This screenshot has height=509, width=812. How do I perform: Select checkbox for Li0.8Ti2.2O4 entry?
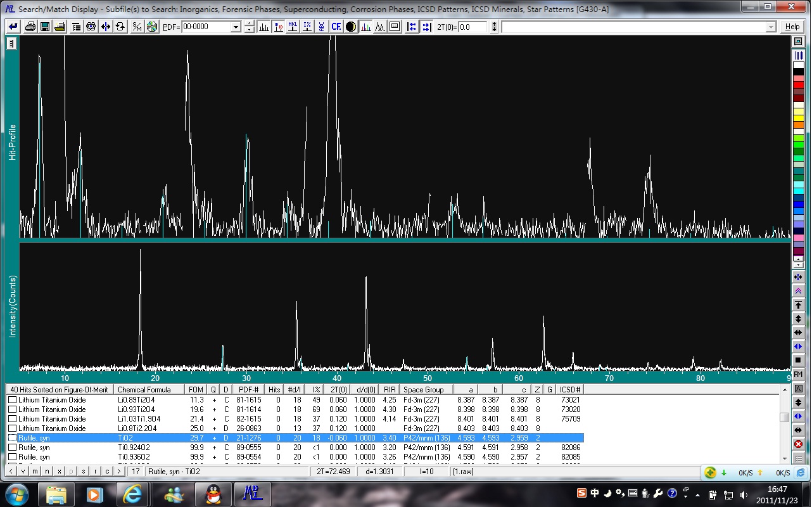pos(12,428)
